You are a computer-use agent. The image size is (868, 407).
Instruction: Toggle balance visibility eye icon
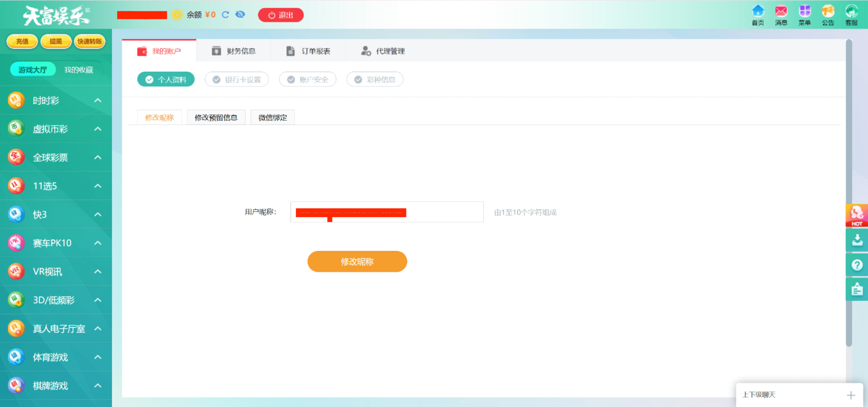pyautogui.click(x=240, y=15)
